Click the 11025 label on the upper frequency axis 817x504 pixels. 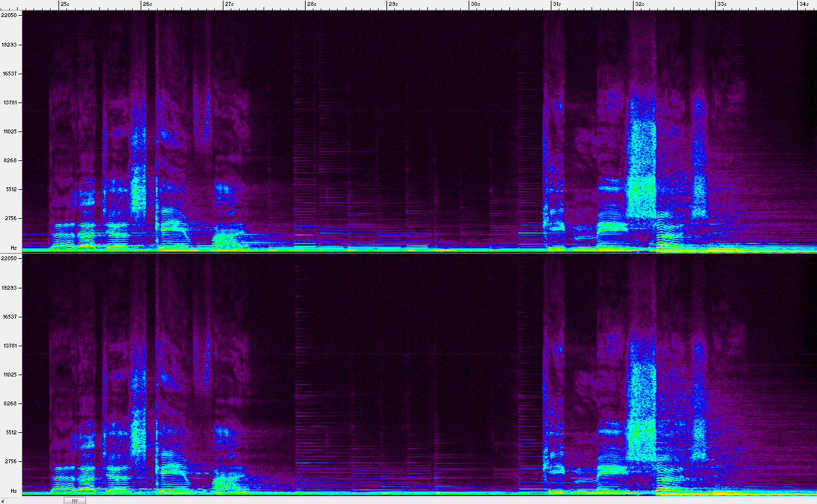11,131
